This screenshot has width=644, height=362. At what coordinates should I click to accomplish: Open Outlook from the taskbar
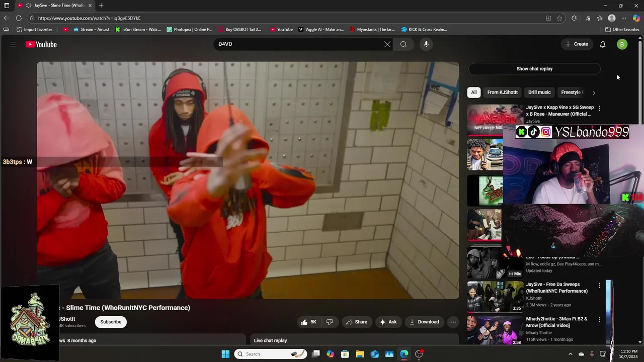(x=375, y=354)
